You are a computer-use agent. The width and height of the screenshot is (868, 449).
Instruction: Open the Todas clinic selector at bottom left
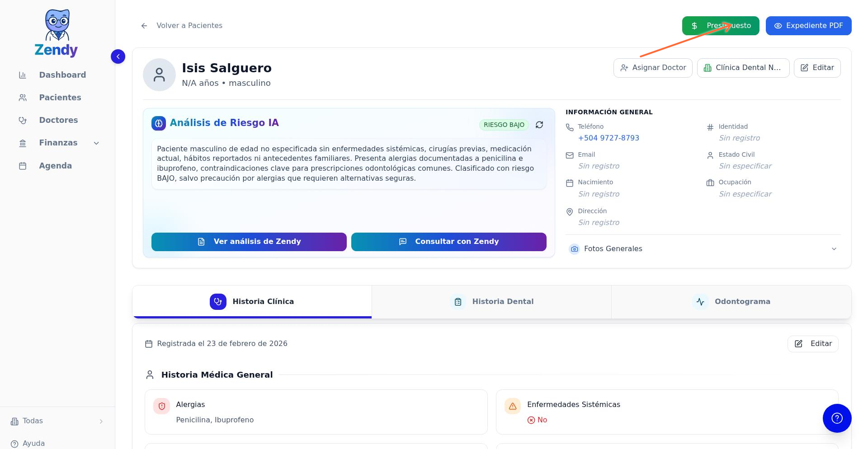(56, 421)
